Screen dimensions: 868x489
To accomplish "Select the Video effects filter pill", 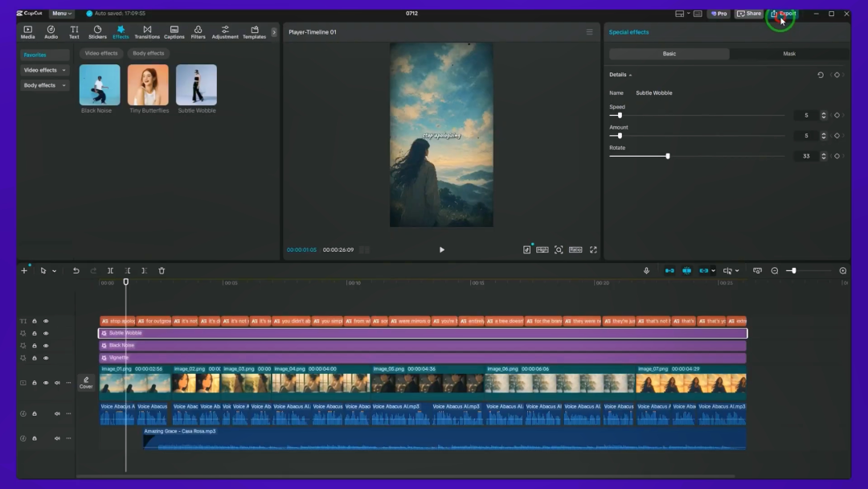I will (x=100, y=53).
